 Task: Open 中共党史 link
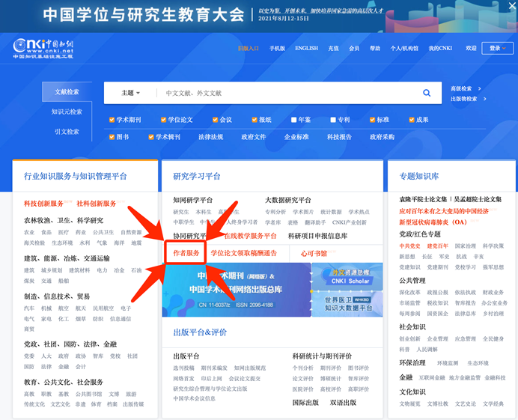pos(409,246)
